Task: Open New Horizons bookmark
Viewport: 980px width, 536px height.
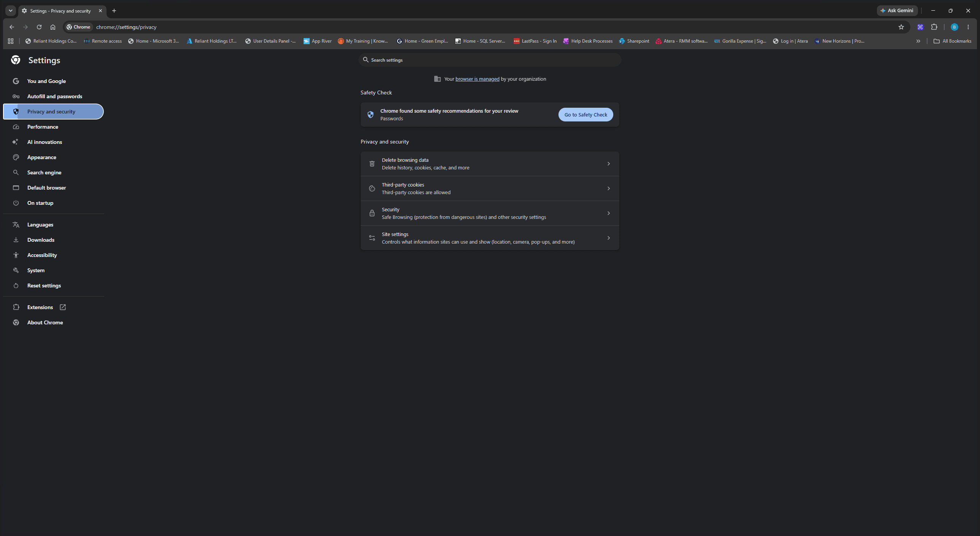Action: [x=840, y=41]
